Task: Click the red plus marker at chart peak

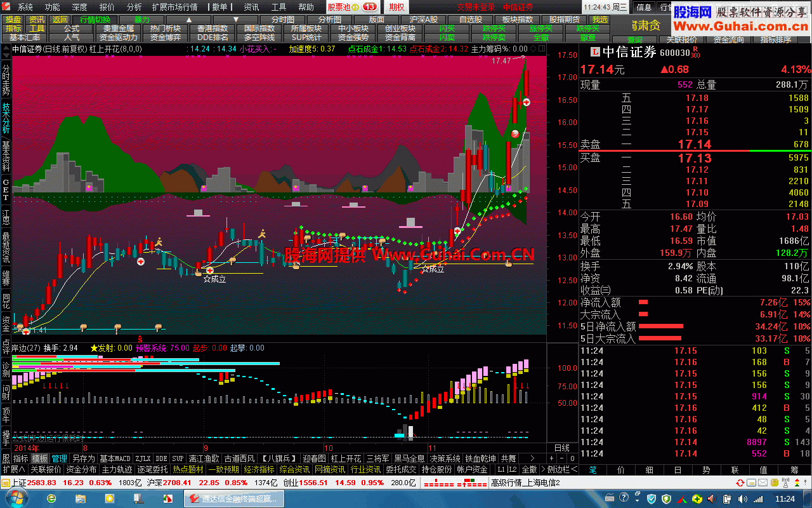Action: click(x=526, y=102)
